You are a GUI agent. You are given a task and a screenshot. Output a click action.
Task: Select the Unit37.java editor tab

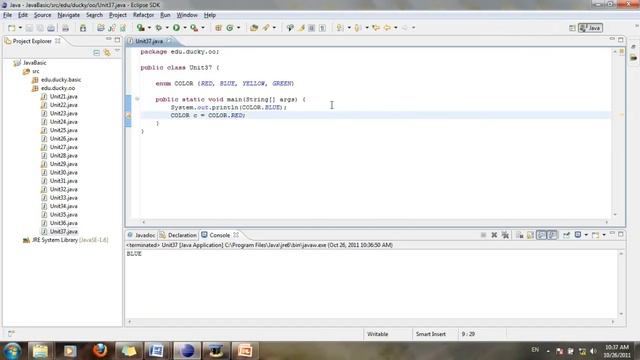149,41
